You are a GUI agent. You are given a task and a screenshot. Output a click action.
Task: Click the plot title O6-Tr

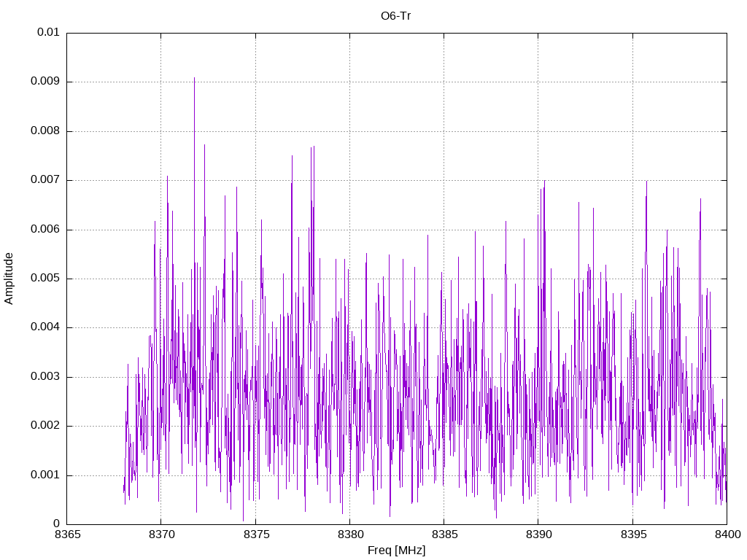395,16
